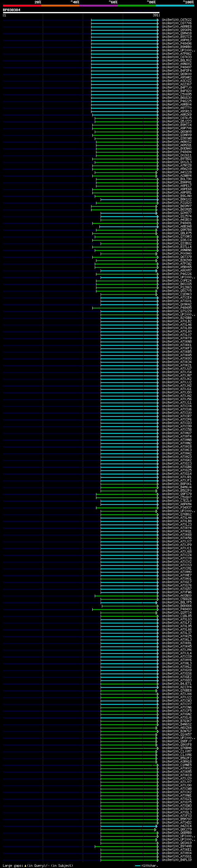Select the UniRef100_B9HTI4 label
Image resolution: width=197 pixels, height=868 pixels.
(x=177, y=125)
